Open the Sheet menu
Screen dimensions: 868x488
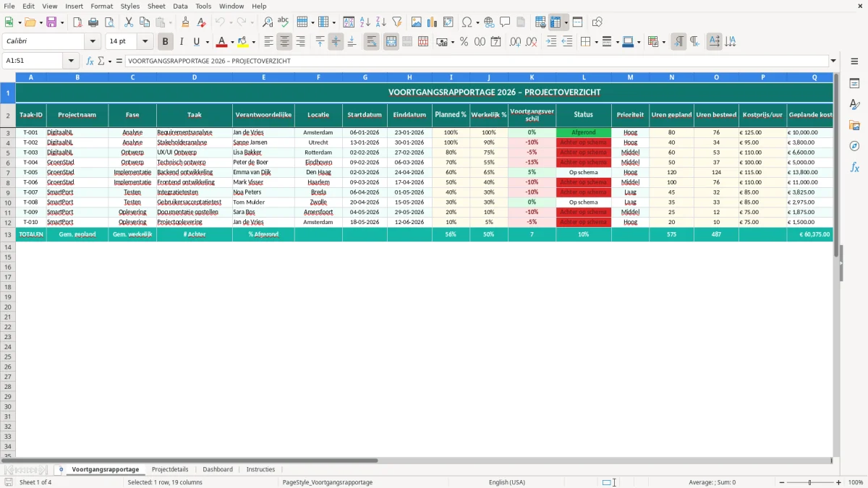coord(156,6)
